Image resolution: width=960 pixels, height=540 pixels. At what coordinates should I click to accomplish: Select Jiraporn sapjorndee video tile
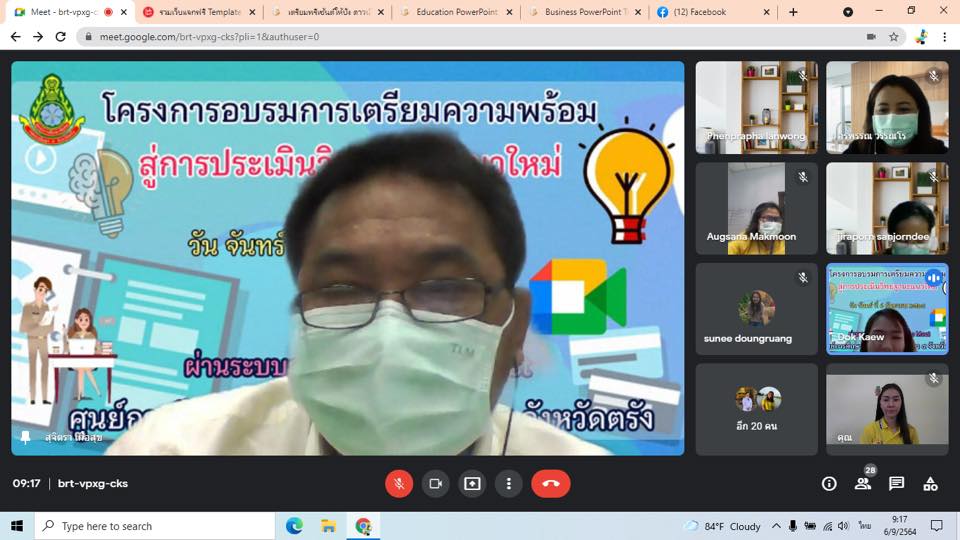pos(887,208)
